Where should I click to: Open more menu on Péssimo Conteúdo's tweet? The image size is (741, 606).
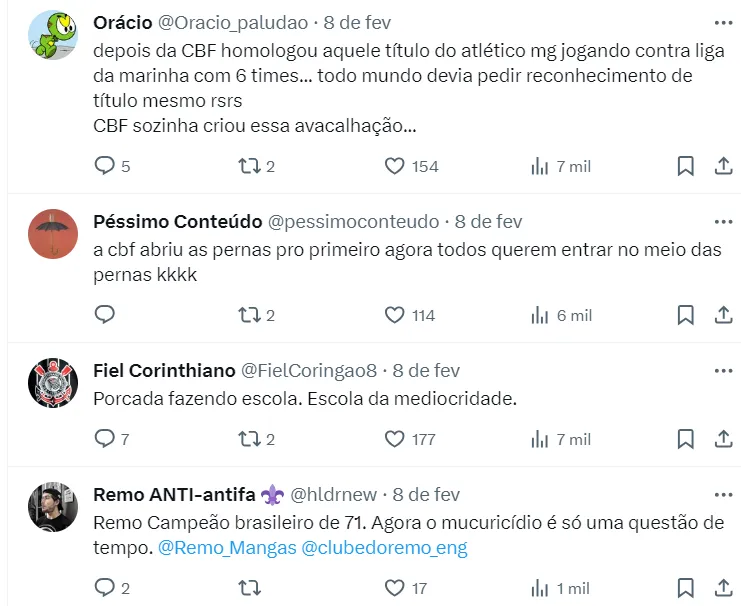723,221
